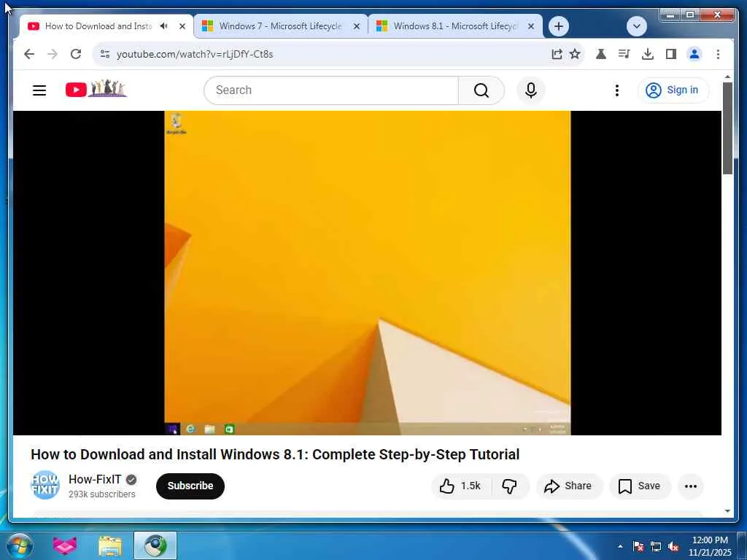Viewport: 747px width, 560px height.
Task: Bookmark this page with the star icon
Action: tap(575, 54)
